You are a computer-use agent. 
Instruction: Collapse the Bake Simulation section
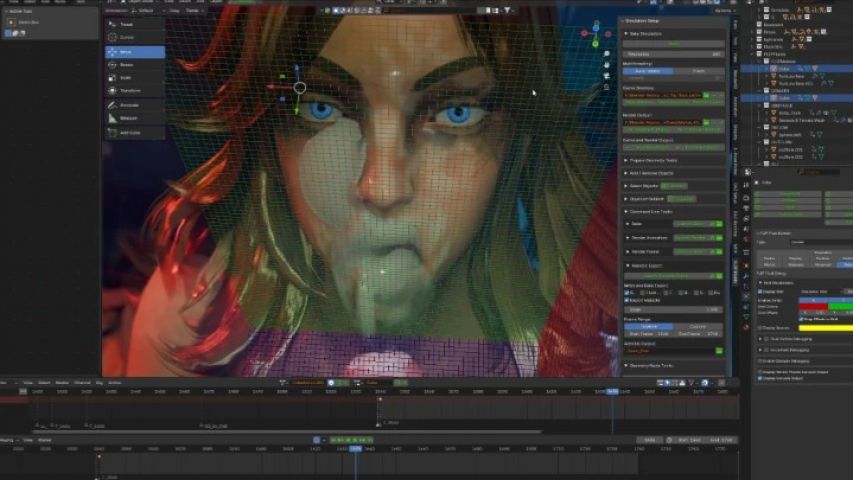pyautogui.click(x=626, y=34)
